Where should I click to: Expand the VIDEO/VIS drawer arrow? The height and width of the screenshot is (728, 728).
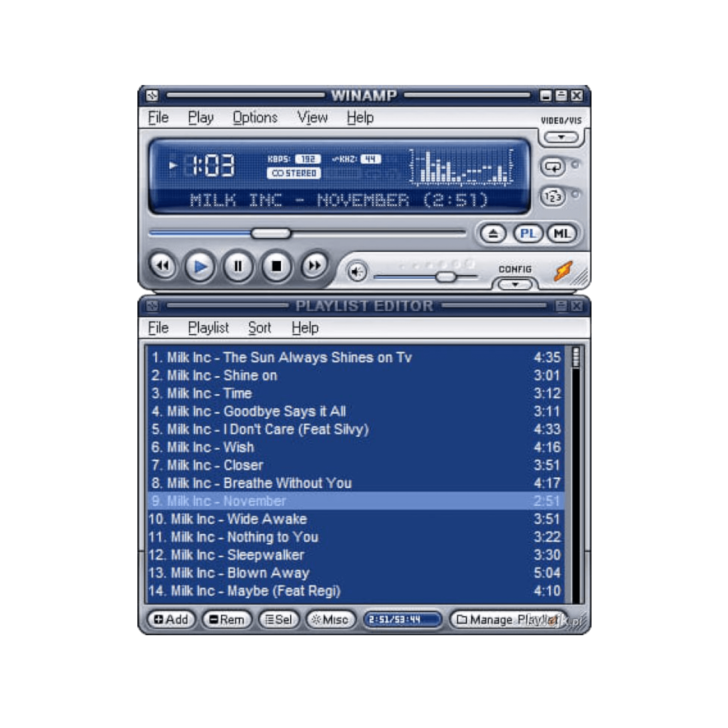(561, 137)
